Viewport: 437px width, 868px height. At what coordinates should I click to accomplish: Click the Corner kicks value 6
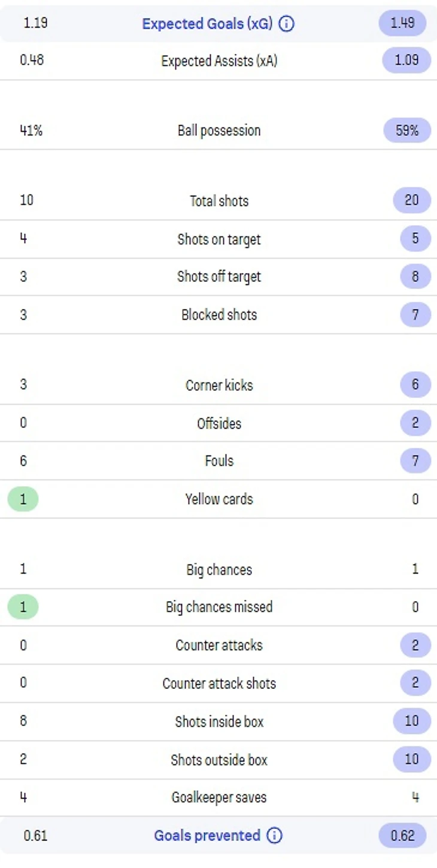[x=415, y=384]
